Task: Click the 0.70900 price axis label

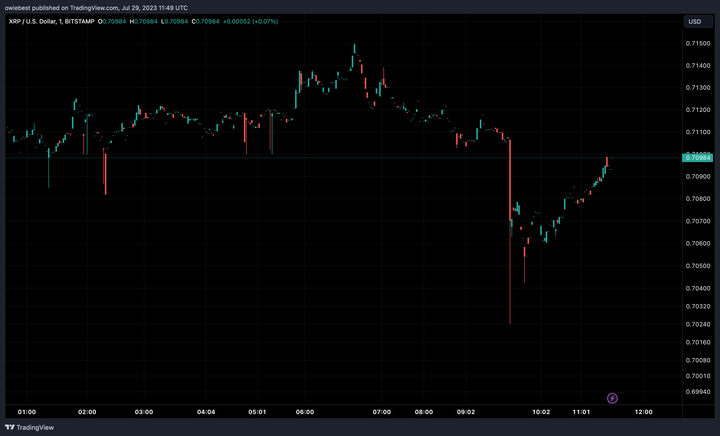Action: [698, 177]
